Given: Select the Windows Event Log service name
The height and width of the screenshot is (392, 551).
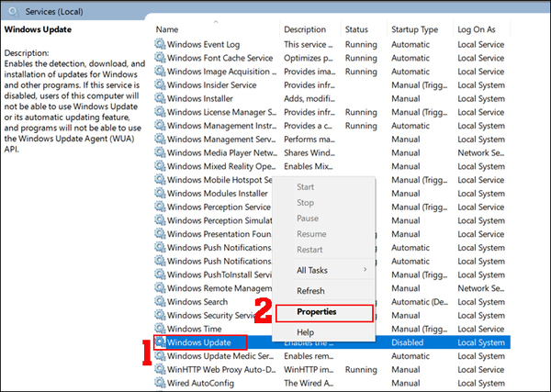Looking at the screenshot, I should tap(203, 45).
